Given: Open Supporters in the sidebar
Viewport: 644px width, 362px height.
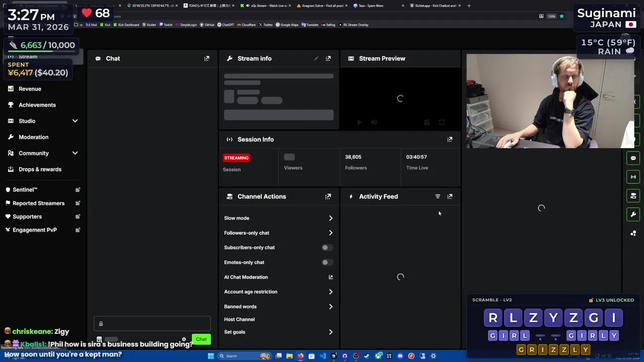Looking at the screenshot, I should click(x=27, y=217).
